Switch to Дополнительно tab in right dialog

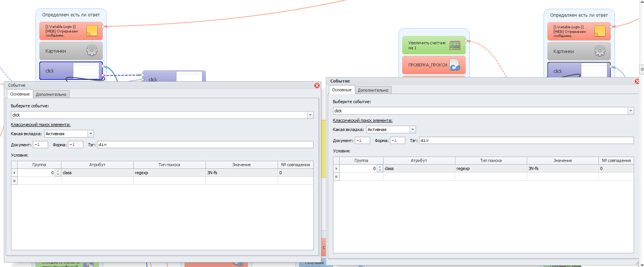point(373,90)
